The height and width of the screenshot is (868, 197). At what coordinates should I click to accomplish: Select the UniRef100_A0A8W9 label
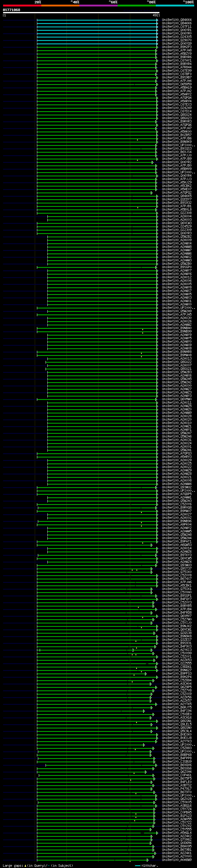(x=177, y=860)
